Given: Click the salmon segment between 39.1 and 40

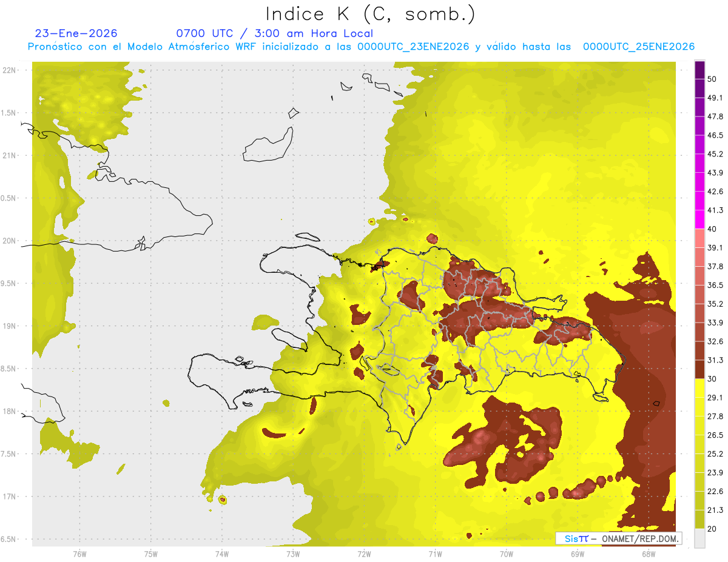Looking at the screenshot, I should (x=699, y=238).
